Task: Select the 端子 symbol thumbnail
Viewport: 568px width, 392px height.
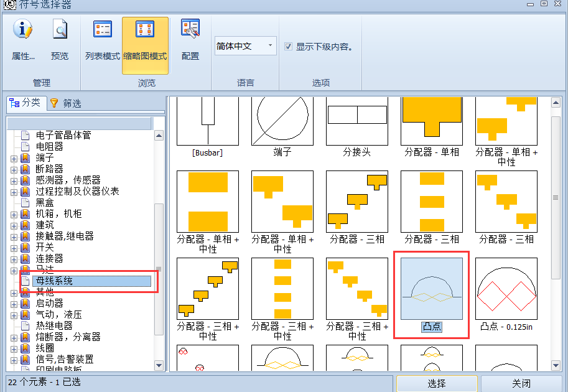Action: point(282,121)
